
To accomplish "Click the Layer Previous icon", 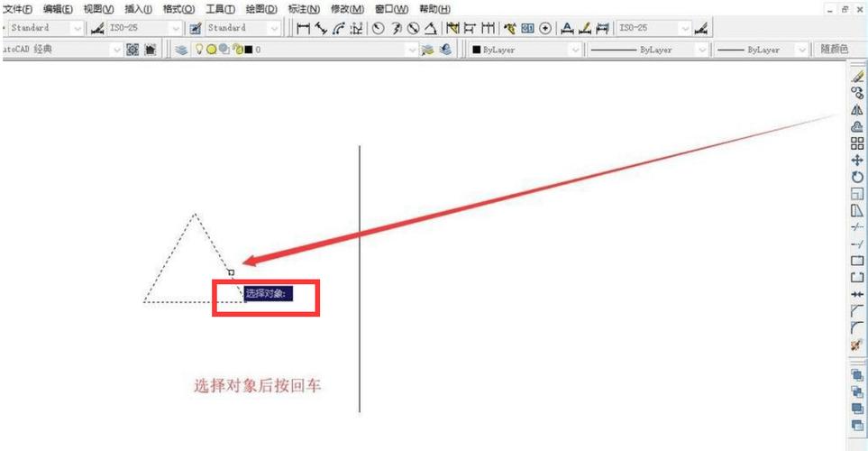I will point(445,50).
